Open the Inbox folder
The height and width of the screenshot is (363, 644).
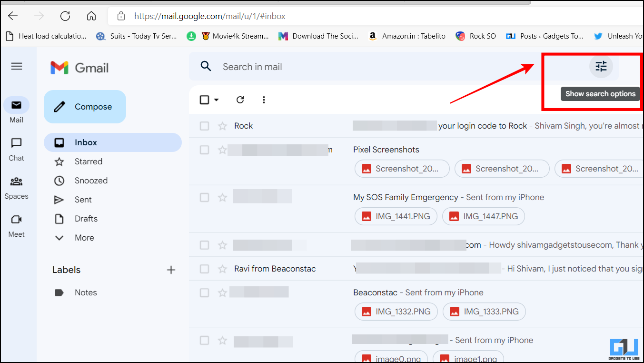pos(113,142)
